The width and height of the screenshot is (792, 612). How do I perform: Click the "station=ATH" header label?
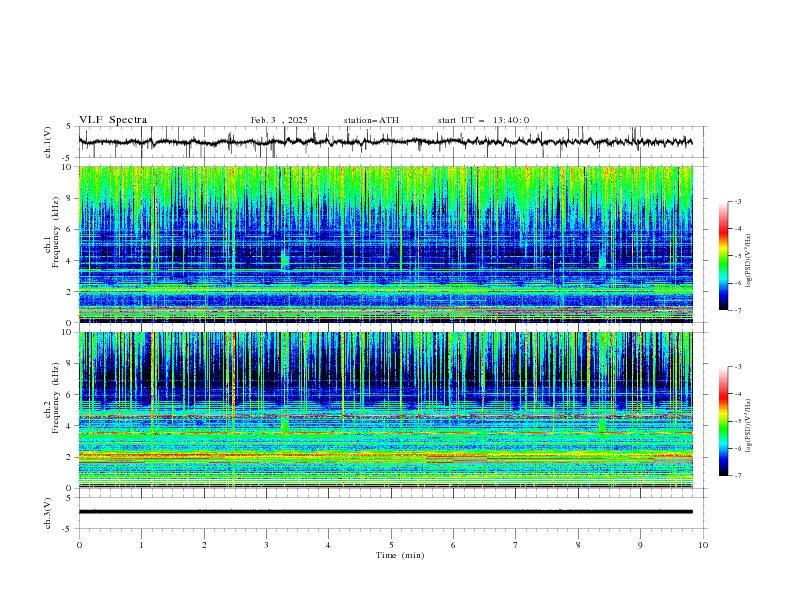click(371, 120)
